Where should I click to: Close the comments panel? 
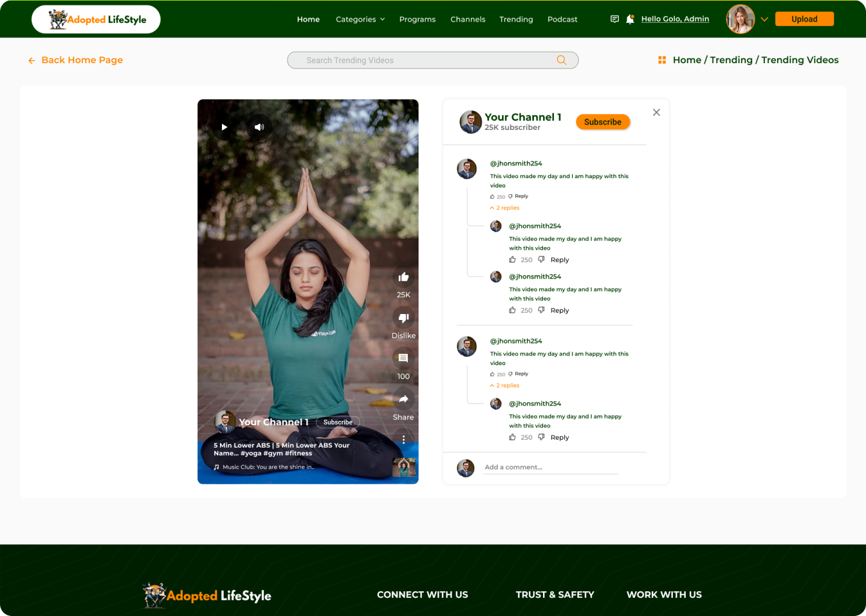tap(656, 112)
